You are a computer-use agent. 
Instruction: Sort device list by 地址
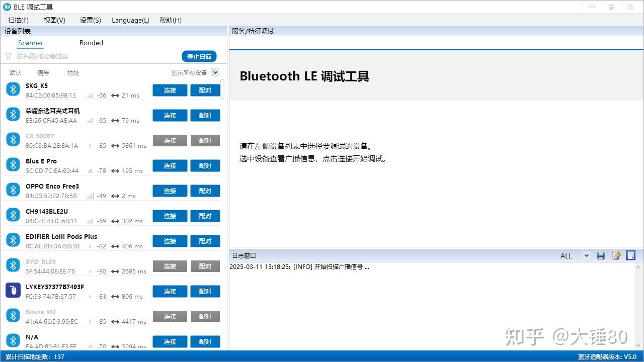[x=73, y=72]
